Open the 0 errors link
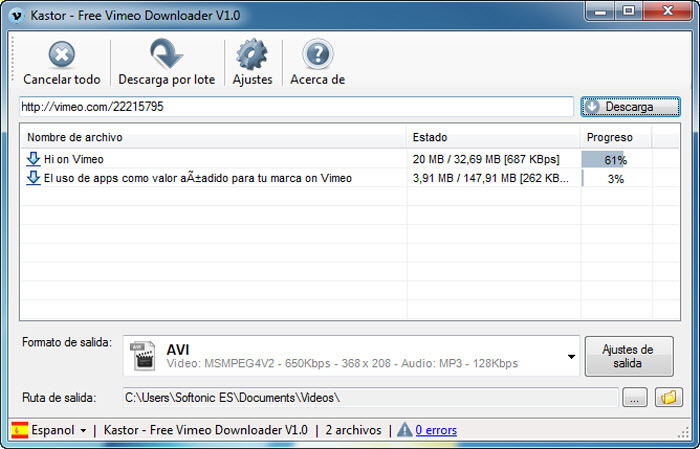Viewport: 700px width, 449px height. (436, 430)
